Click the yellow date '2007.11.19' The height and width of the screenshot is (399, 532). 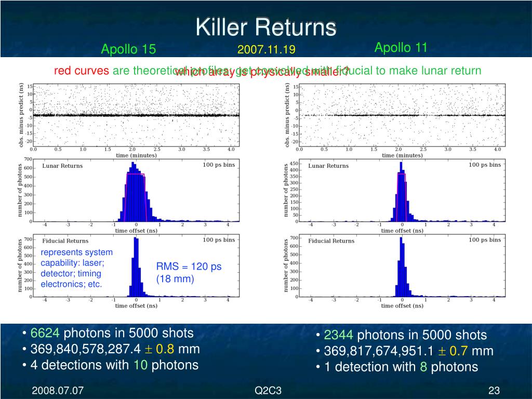coord(267,49)
